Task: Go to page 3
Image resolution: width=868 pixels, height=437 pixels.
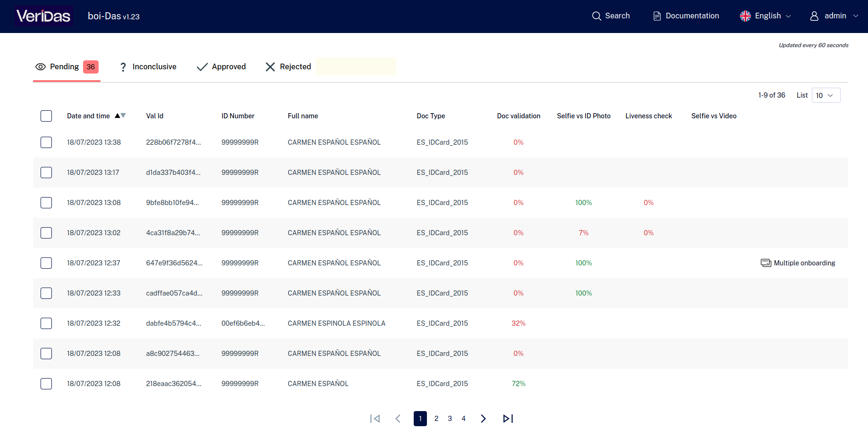Action: point(450,419)
